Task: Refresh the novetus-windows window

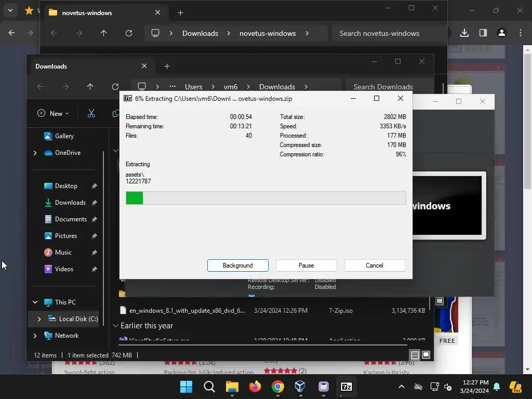Action: (x=129, y=33)
